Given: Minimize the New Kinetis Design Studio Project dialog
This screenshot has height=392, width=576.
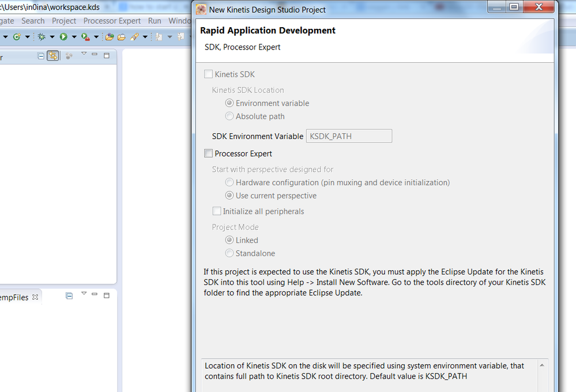Looking at the screenshot, I should (496, 6).
